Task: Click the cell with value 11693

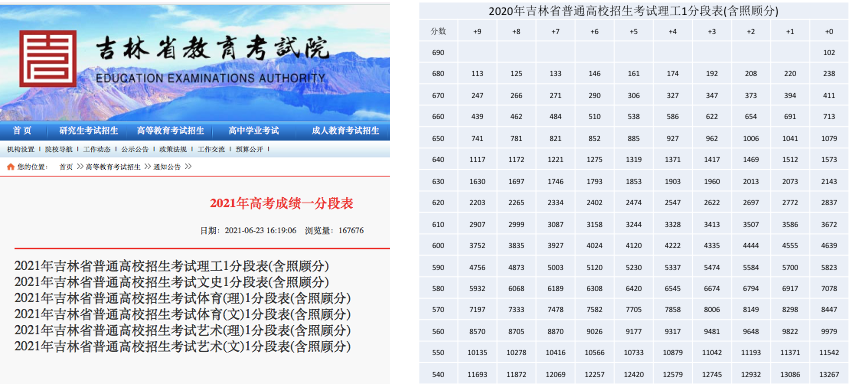Action: click(477, 374)
